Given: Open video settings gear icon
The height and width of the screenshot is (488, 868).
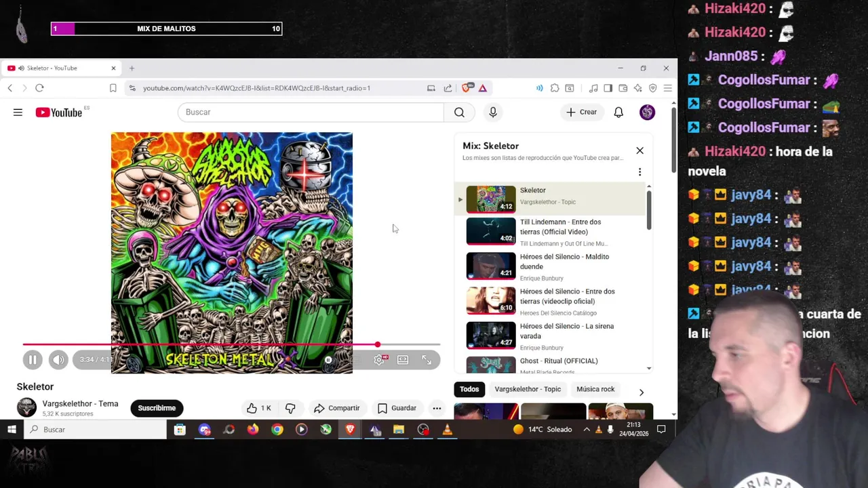Looking at the screenshot, I should (x=379, y=360).
